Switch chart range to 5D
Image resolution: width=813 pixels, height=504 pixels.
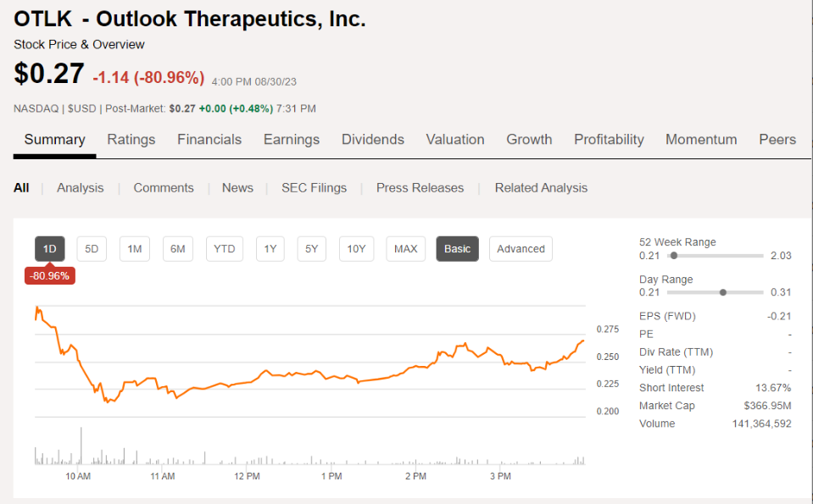(92, 248)
